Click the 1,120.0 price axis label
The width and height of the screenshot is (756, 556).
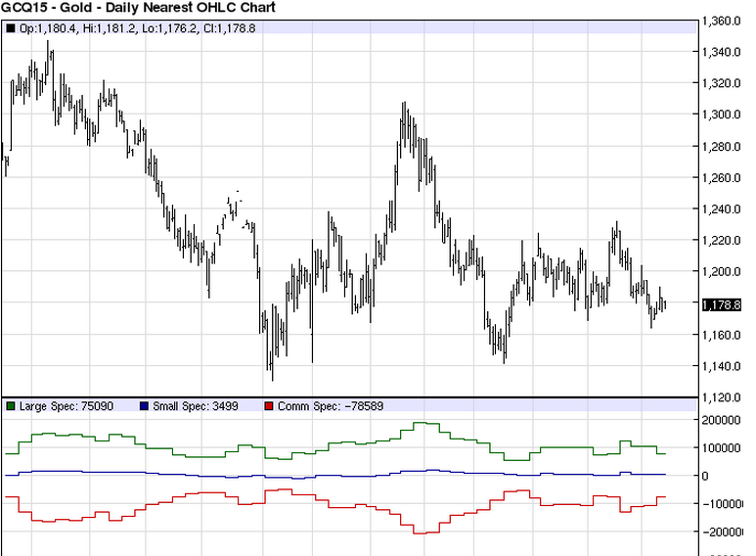pyautogui.click(x=722, y=397)
